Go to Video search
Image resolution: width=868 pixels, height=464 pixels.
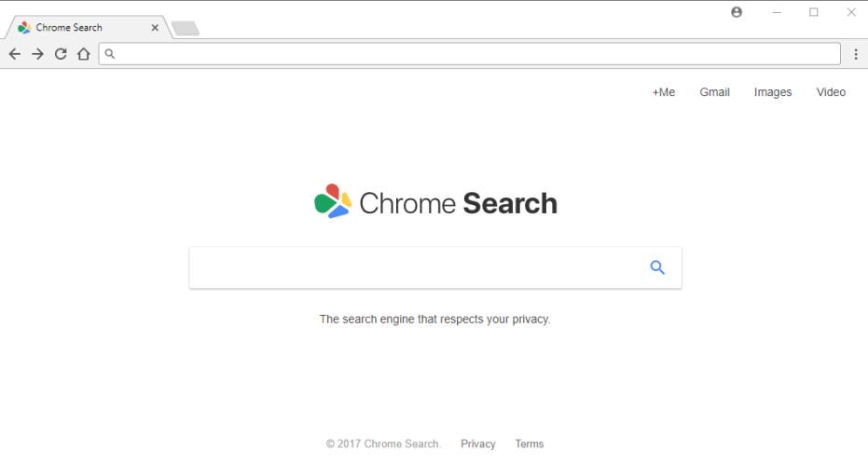tap(831, 92)
